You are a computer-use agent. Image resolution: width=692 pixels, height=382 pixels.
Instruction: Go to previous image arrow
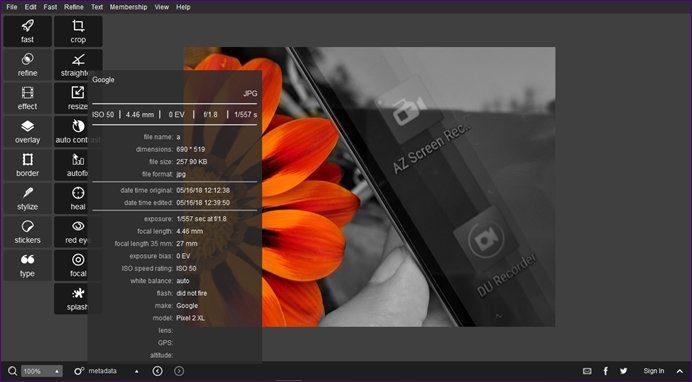(158, 371)
